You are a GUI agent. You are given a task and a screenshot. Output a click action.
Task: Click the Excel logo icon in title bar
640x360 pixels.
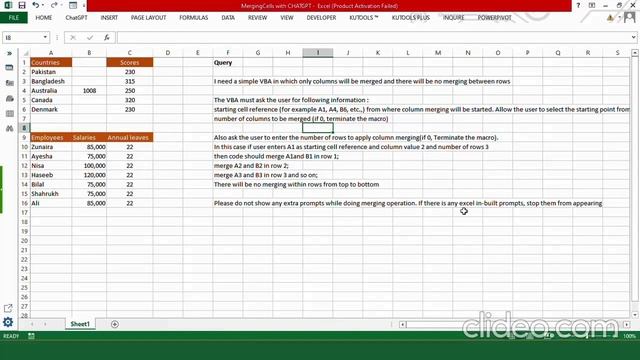(x=8, y=5)
